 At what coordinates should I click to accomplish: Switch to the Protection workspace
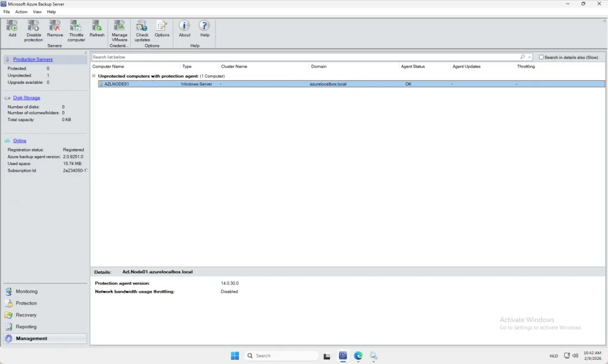point(26,303)
